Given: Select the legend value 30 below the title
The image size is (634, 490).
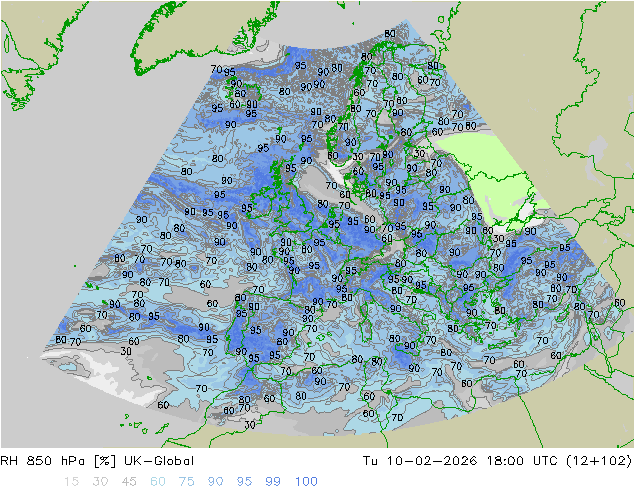Looking at the screenshot, I should pyautogui.click(x=100, y=482).
